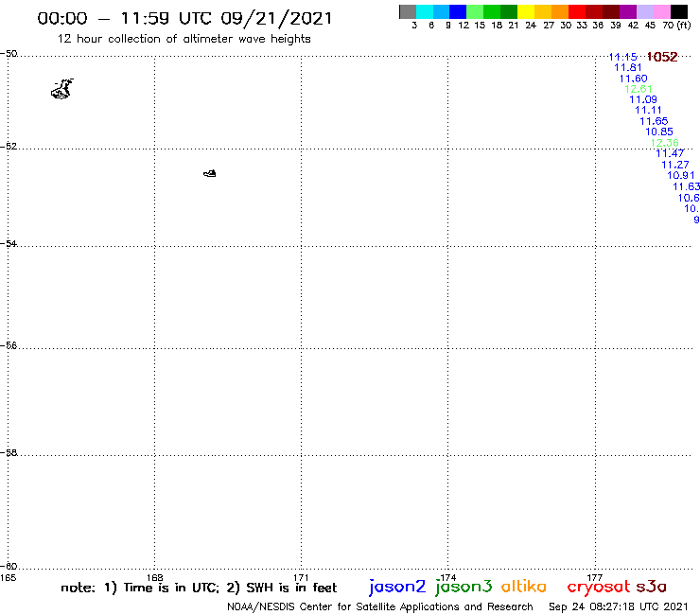
Task: Click the cyan swatch in the wave height legend
Action: coord(425,11)
